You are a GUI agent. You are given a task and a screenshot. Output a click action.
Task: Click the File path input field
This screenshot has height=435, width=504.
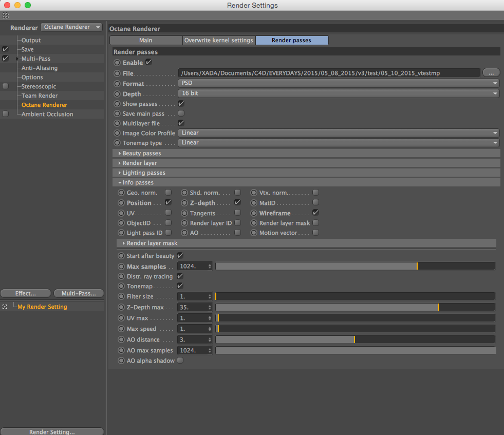point(329,73)
